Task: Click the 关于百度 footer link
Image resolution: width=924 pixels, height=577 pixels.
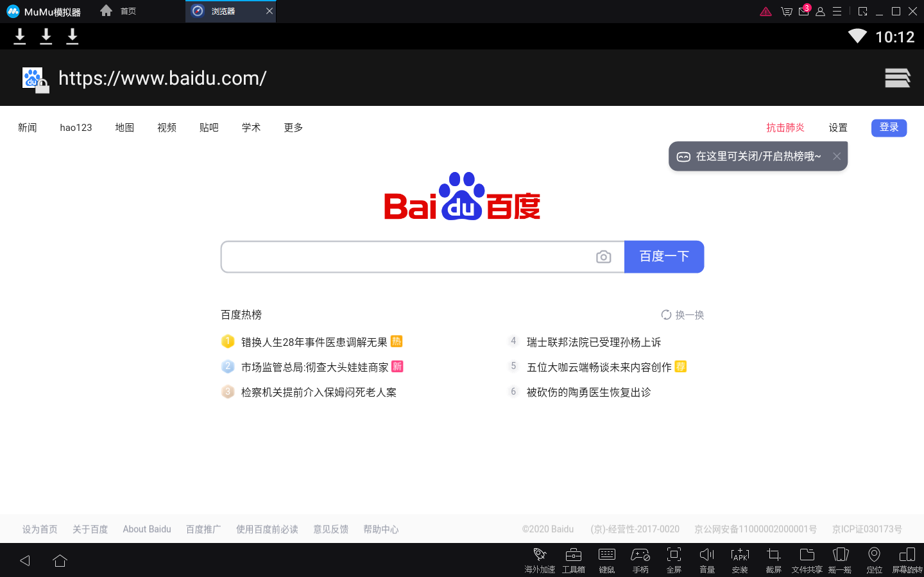Action: [x=90, y=530]
